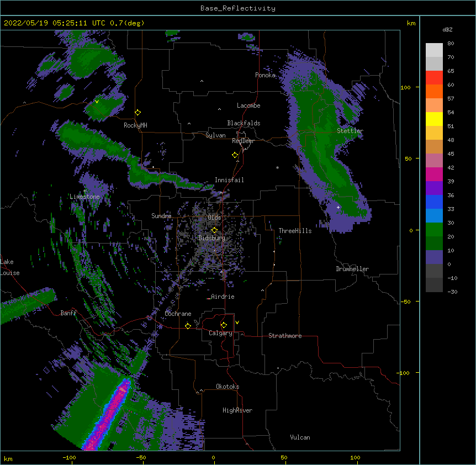Click the Ponoka town label
Screen dimensions: 476x465
click(265, 75)
